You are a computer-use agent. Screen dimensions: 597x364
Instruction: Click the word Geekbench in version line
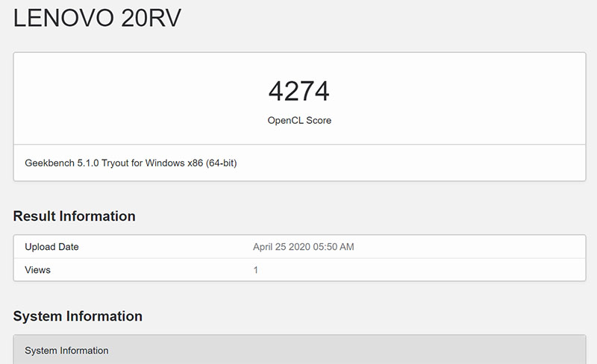[49, 162]
